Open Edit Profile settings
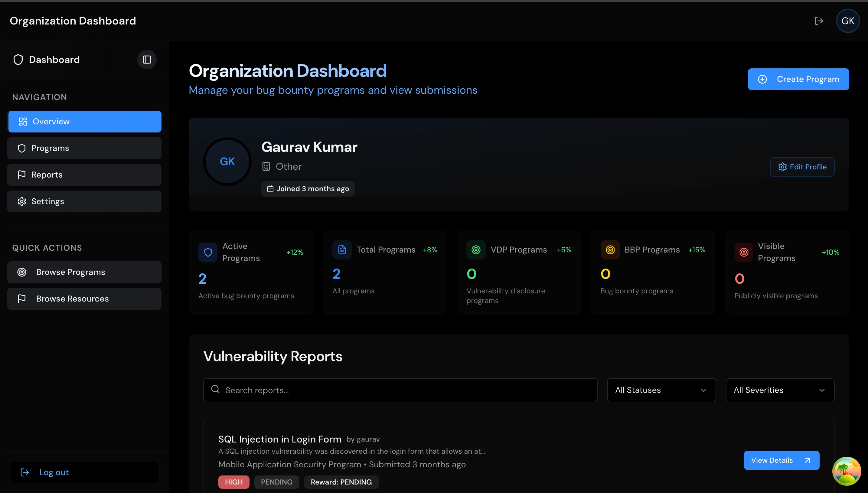This screenshot has height=493, width=868. coord(802,167)
